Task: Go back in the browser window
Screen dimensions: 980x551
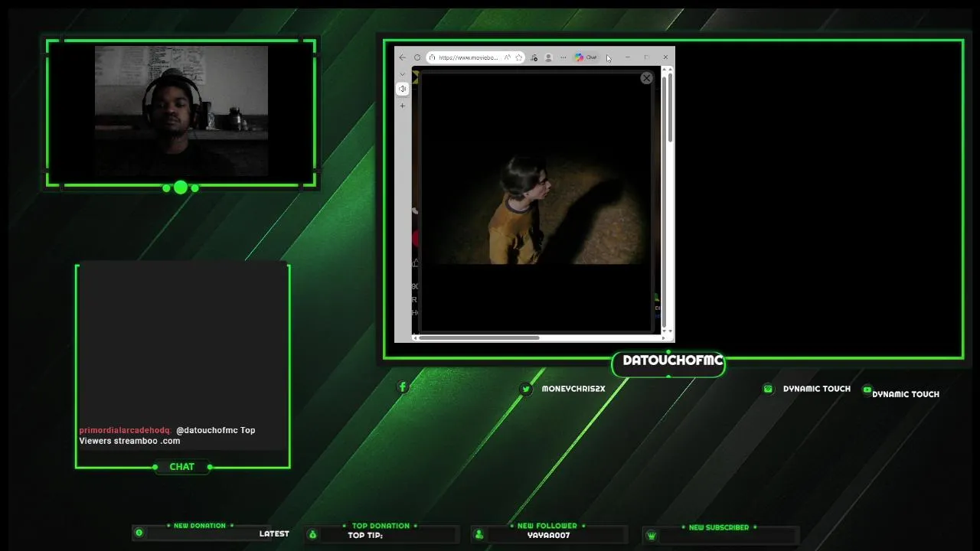Action: tap(403, 57)
